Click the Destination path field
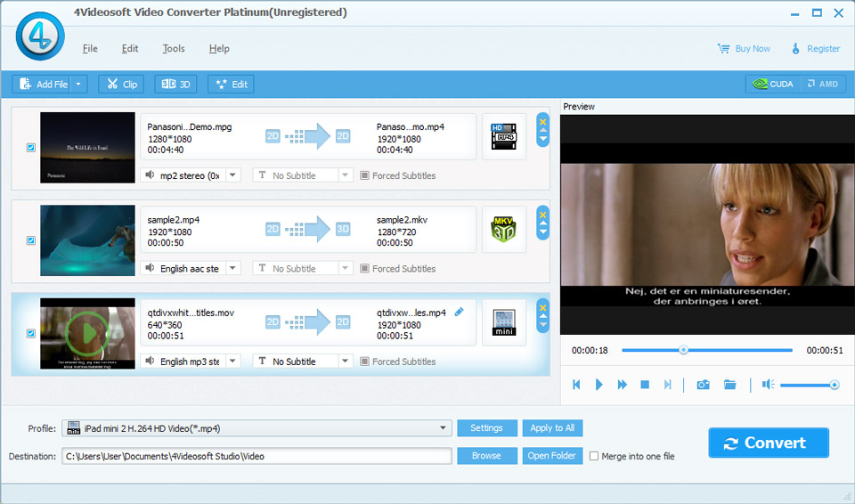 coord(256,456)
